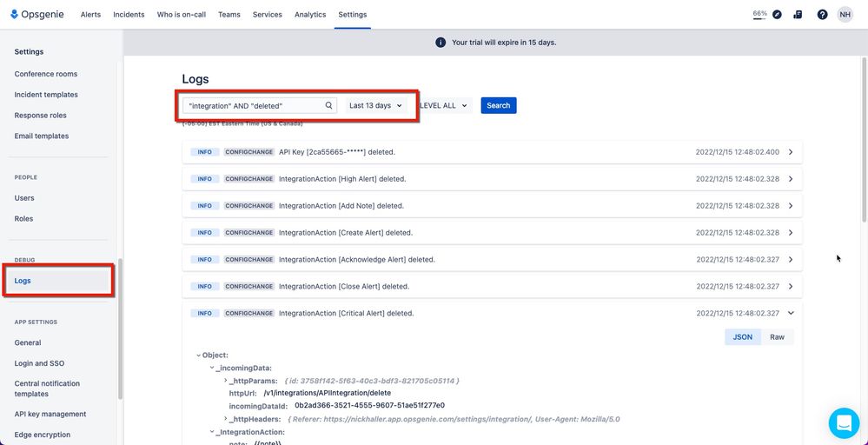The height and width of the screenshot is (445, 868).
Task: Open the Teams menu
Action: (x=229, y=15)
